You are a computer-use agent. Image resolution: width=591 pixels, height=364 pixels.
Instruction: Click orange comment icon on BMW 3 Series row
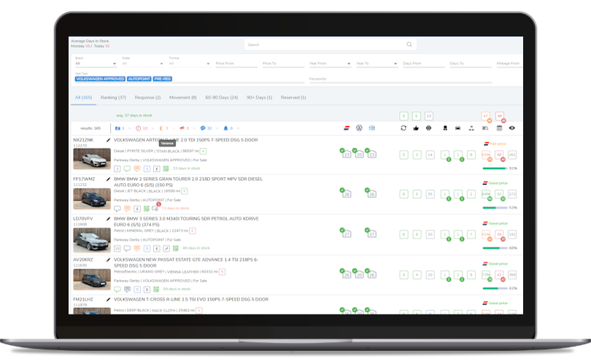137,248
